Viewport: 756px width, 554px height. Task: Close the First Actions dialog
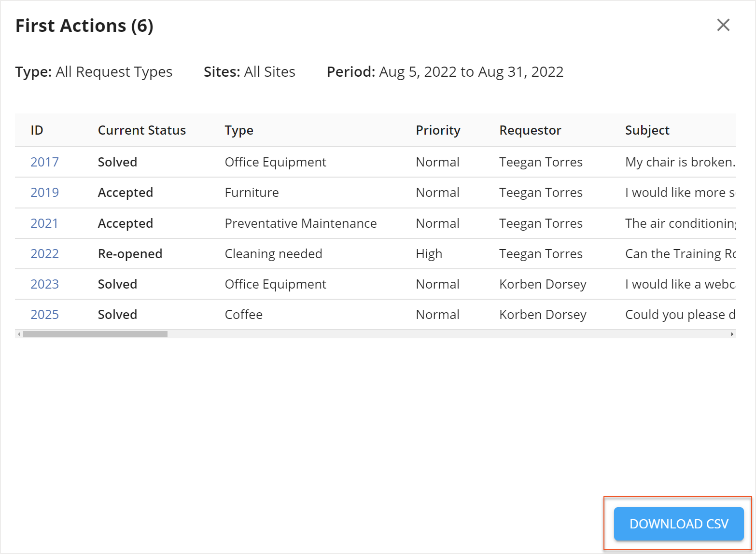(x=723, y=25)
